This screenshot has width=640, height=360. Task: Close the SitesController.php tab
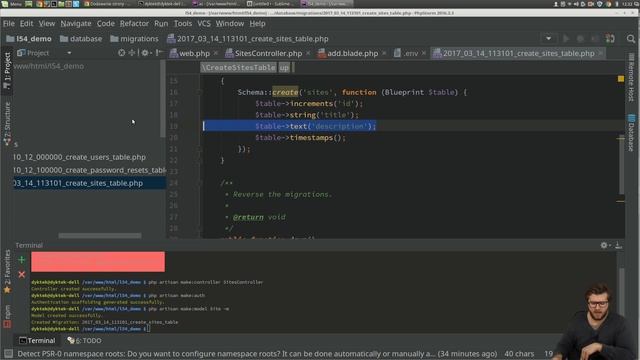pos(308,53)
